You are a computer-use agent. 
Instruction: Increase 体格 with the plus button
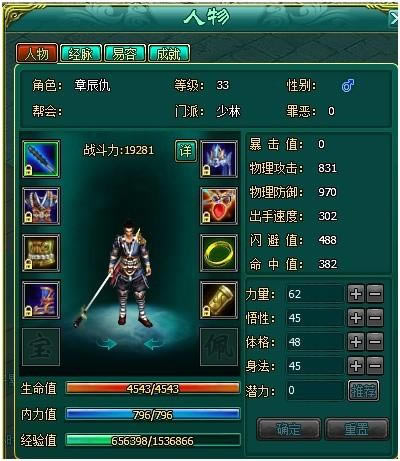(x=356, y=342)
